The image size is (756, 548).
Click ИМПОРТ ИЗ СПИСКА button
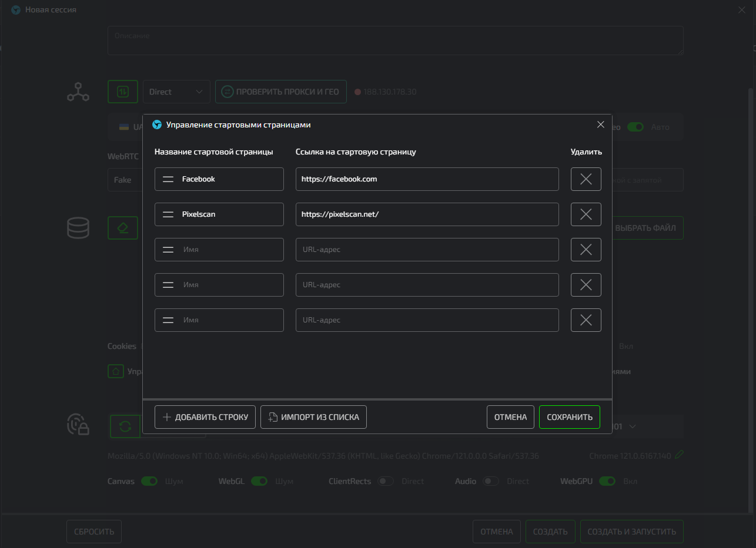[x=313, y=417]
